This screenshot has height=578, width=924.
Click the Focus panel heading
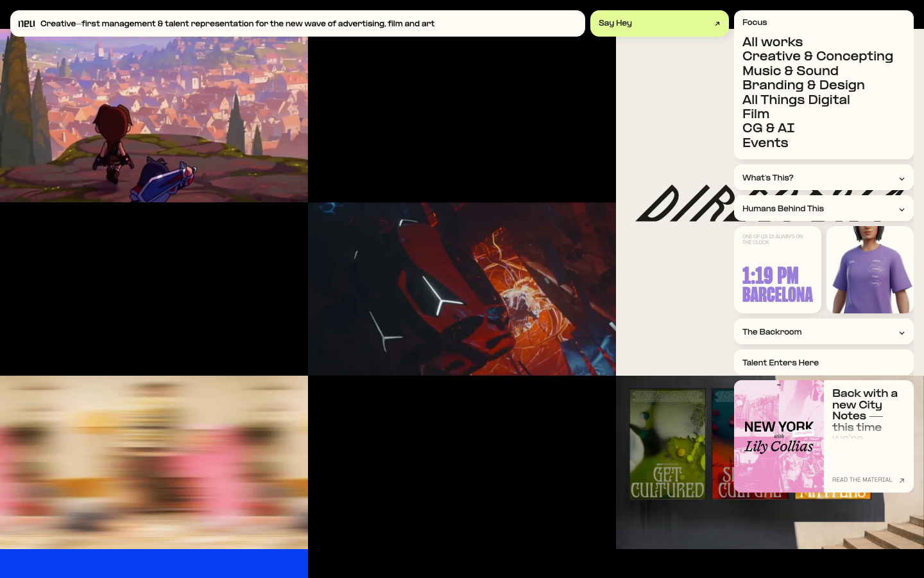coord(755,22)
